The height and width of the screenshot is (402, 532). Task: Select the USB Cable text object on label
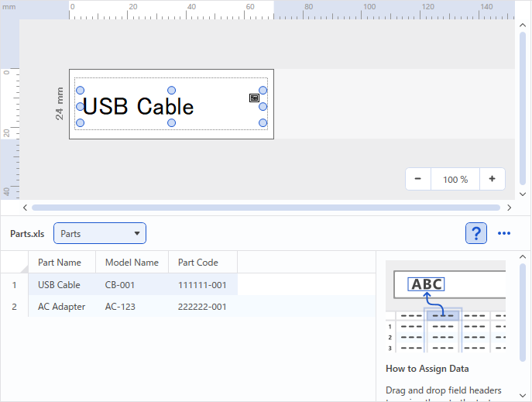(138, 106)
